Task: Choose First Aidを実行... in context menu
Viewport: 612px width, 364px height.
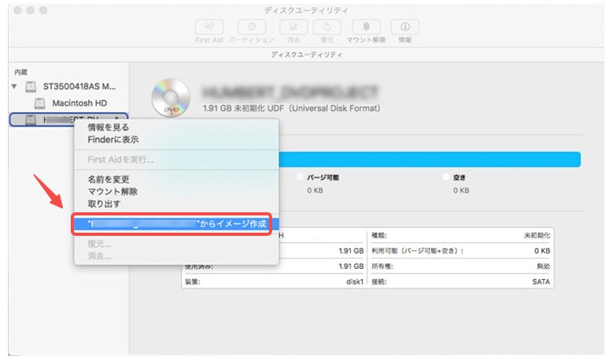Action: point(120,160)
